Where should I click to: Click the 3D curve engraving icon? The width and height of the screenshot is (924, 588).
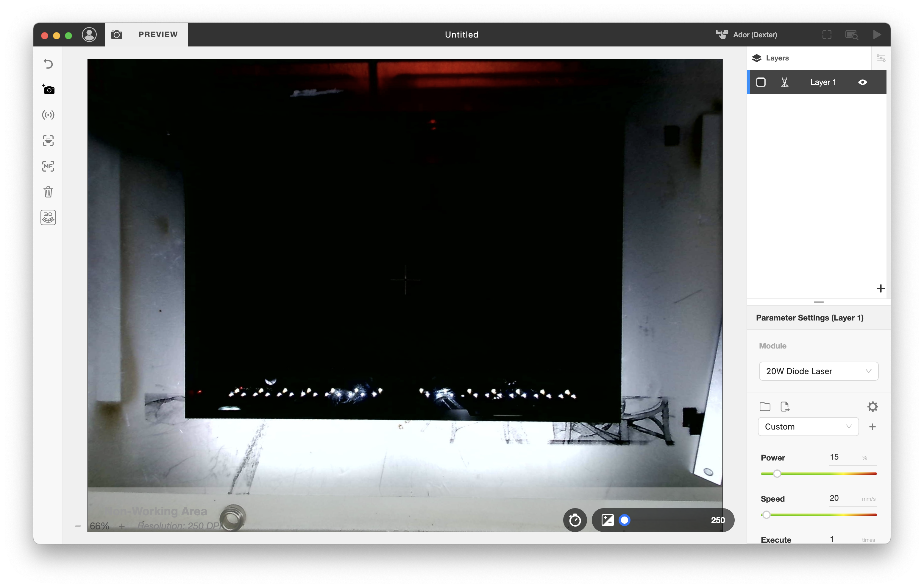(x=48, y=217)
